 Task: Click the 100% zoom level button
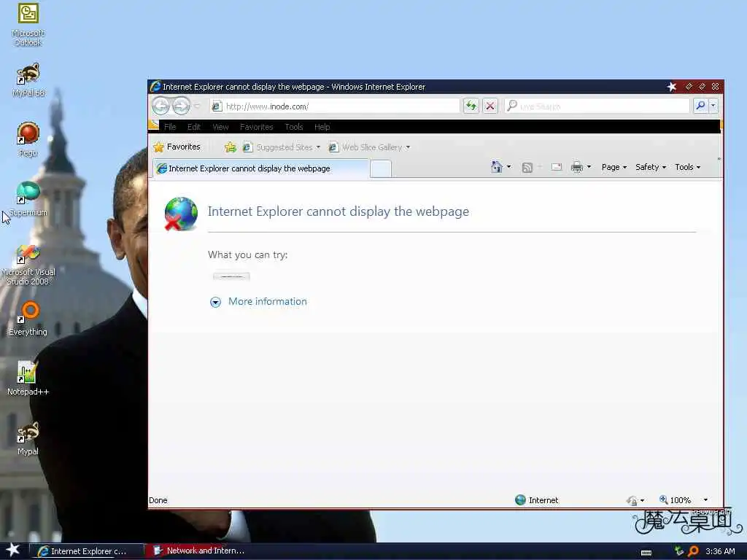(x=675, y=500)
